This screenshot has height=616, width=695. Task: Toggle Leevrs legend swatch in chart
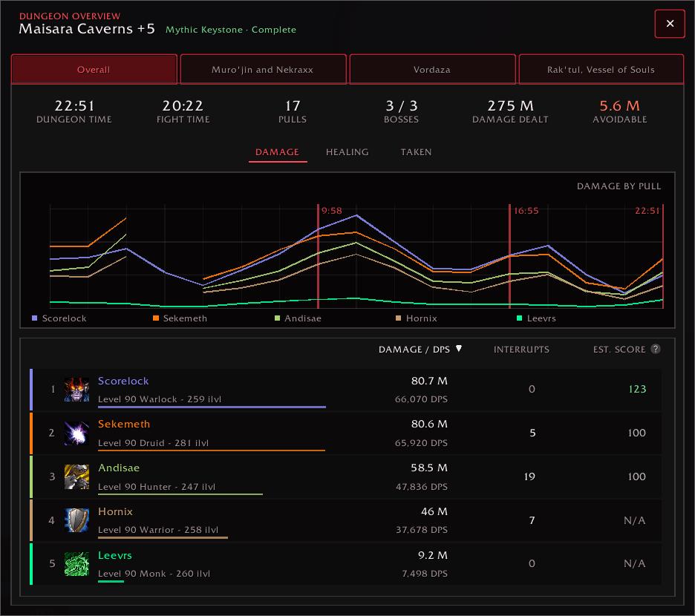tap(519, 318)
